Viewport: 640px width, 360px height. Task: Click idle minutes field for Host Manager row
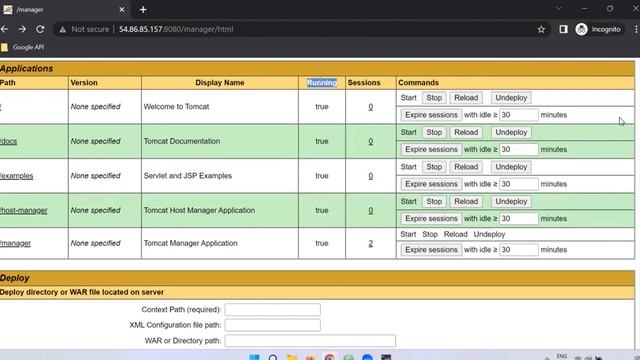click(x=519, y=219)
